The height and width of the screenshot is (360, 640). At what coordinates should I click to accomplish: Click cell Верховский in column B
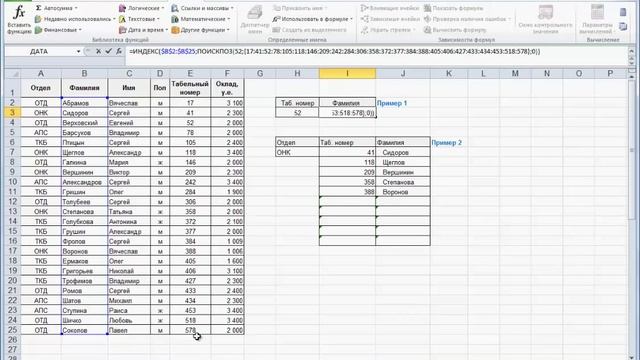click(84, 122)
